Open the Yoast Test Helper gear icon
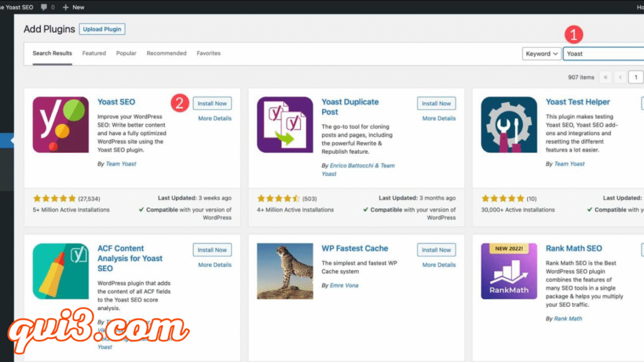644x362 pixels. coord(509,125)
